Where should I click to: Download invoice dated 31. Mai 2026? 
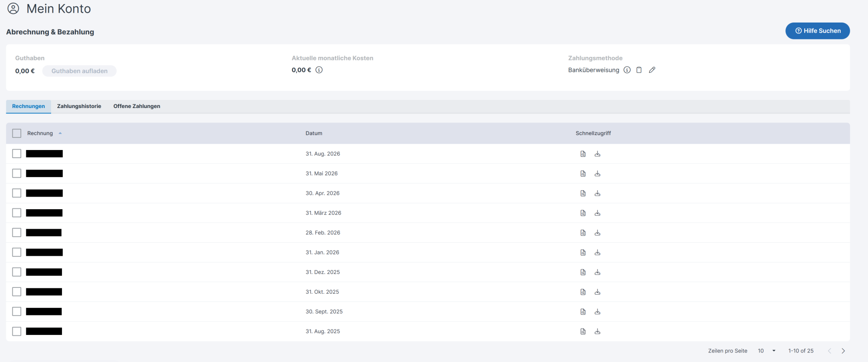click(x=598, y=174)
